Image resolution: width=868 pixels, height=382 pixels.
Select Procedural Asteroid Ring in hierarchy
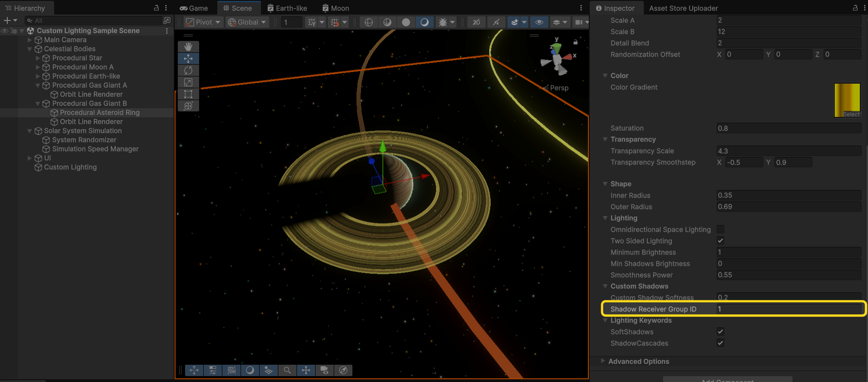coord(100,112)
